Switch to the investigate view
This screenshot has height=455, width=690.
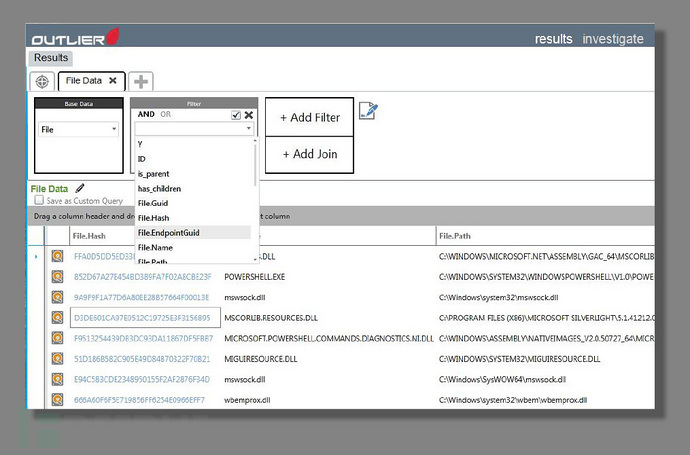coord(613,39)
